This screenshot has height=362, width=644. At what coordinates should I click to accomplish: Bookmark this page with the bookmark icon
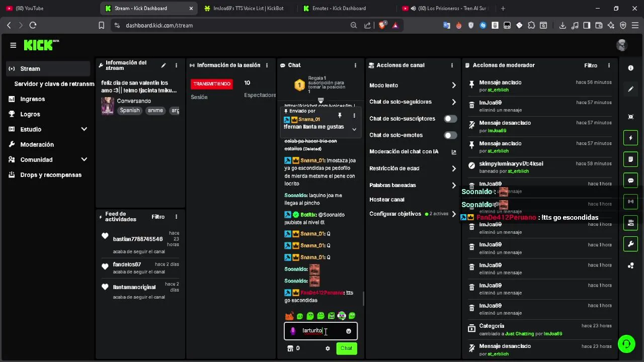coord(101,25)
